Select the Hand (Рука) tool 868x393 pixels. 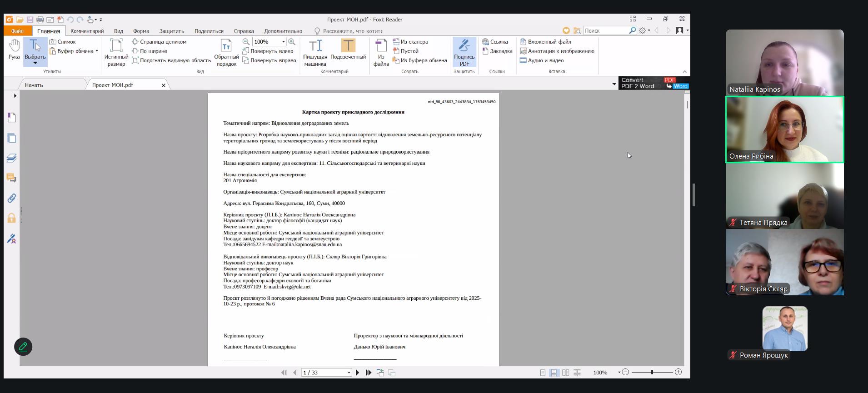pyautogui.click(x=14, y=49)
